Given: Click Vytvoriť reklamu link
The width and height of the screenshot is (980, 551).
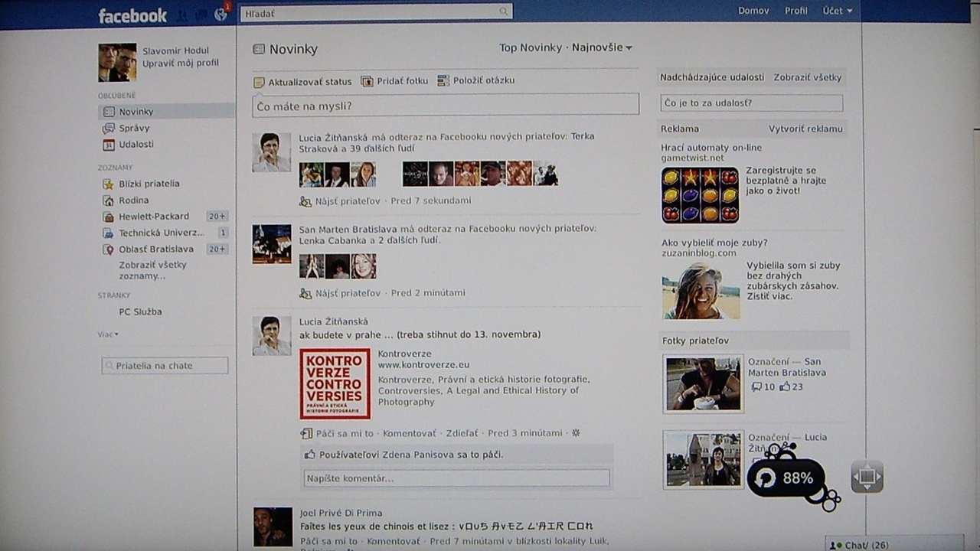Looking at the screenshot, I should [x=805, y=129].
